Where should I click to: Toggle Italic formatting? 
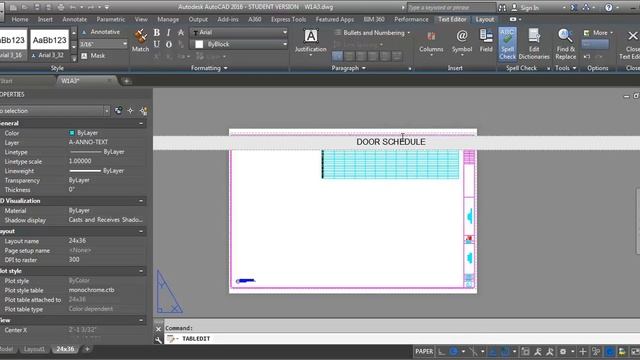click(x=169, y=33)
